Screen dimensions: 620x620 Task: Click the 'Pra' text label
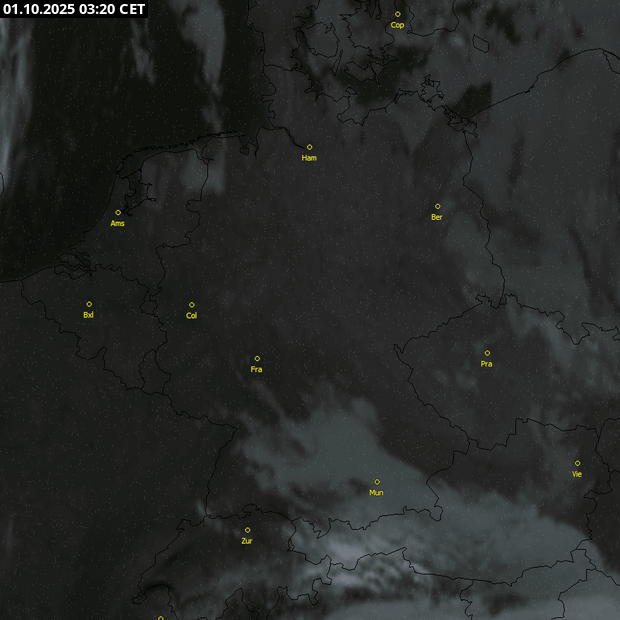coord(486,364)
